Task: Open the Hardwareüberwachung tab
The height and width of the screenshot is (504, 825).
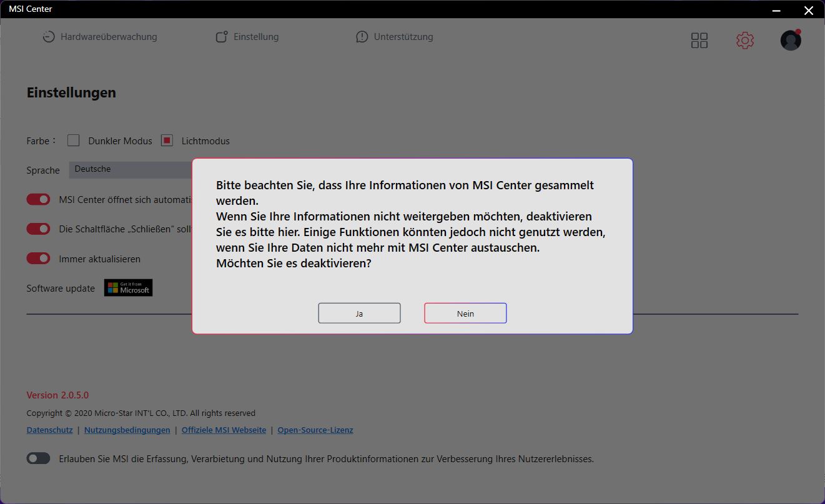Action: coord(100,37)
